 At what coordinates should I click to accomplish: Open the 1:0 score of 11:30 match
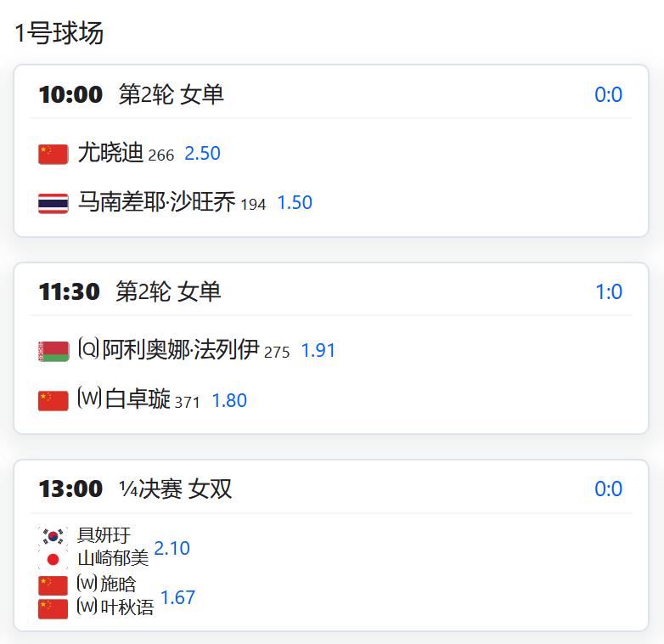[608, 292]
